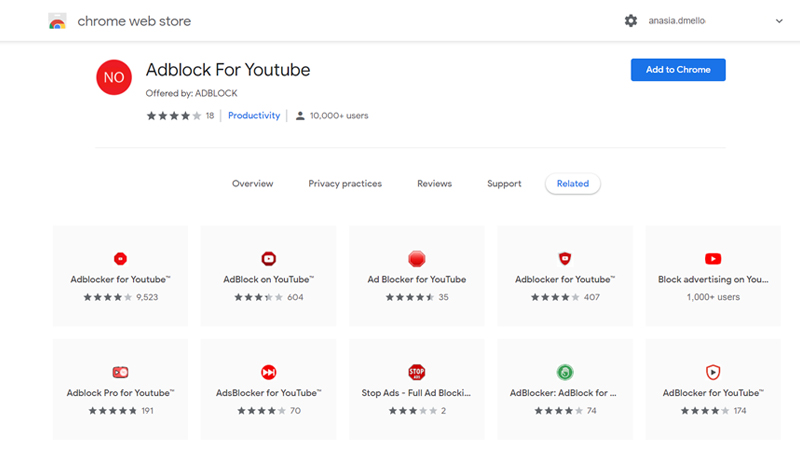Viewport: 800px width, 450px height.
Task: Click Block advertising on You... YouTube icon
Action: (713, 259)
